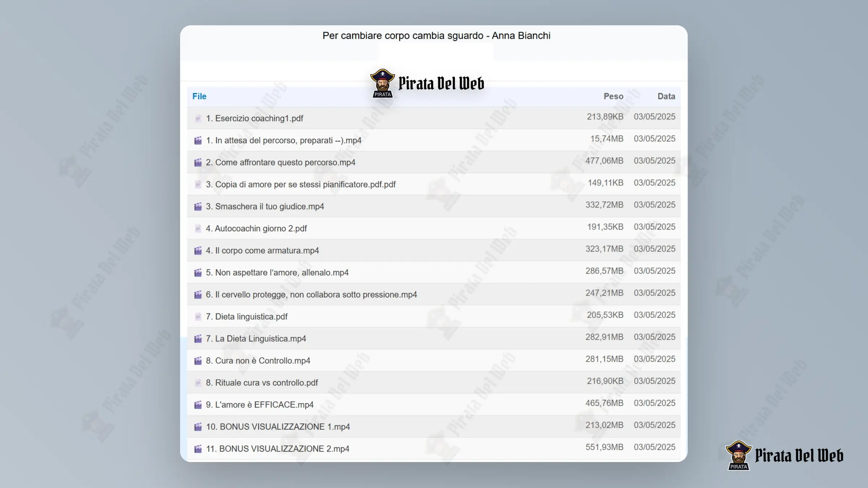Sort by the Data column header
The width and height of the screenshot is (868, 488).
[666, 96]
